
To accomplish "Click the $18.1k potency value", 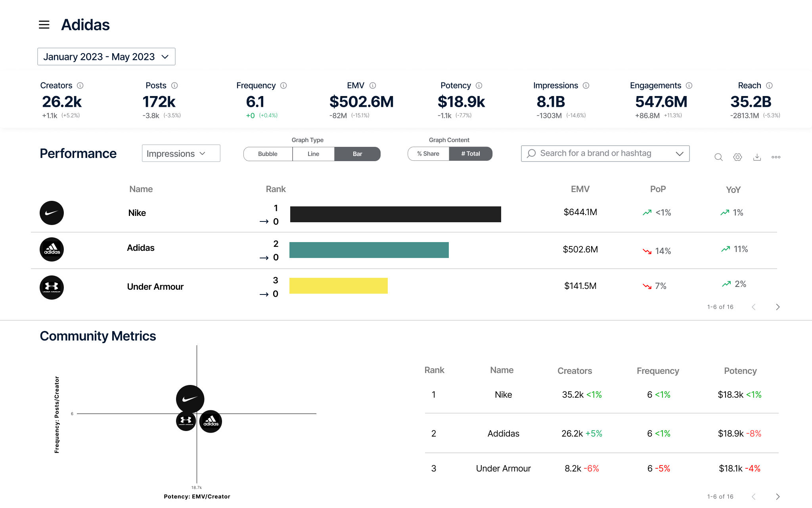I will click(x=731, y=469).
